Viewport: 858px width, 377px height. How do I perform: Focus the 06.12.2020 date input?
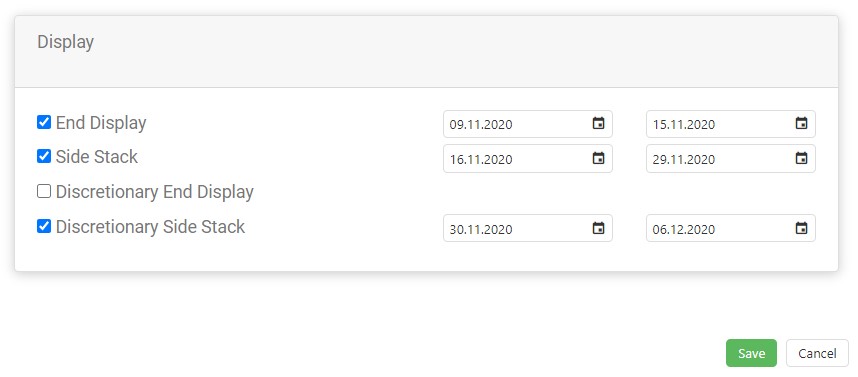pyautogui.click(x=731, y=228)
